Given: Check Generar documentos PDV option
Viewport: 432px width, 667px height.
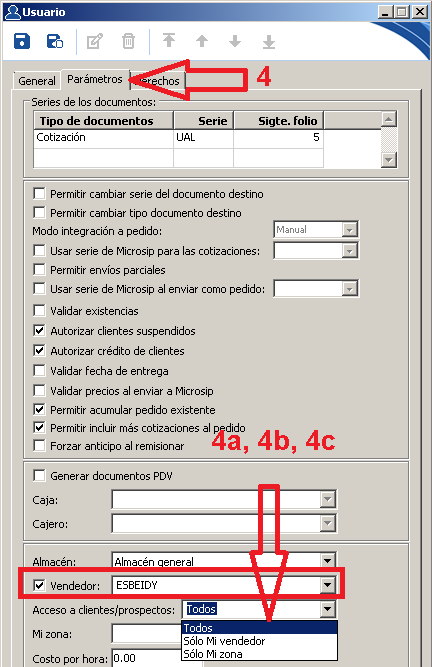Looking at the screenshot, I should tap(39, 475).
